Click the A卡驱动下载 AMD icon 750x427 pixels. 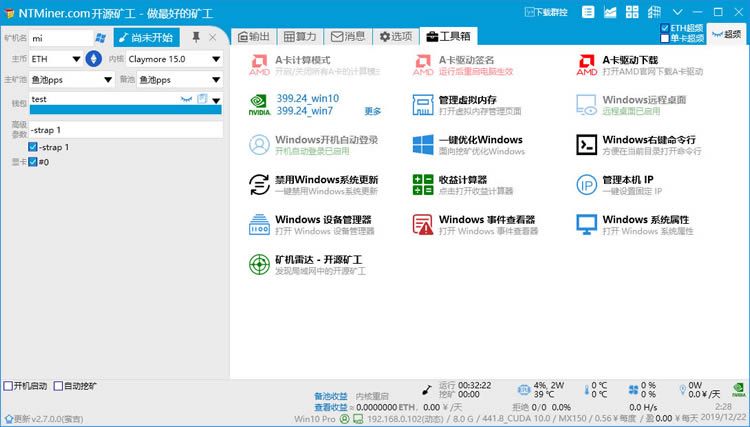[x=586, y=65]
